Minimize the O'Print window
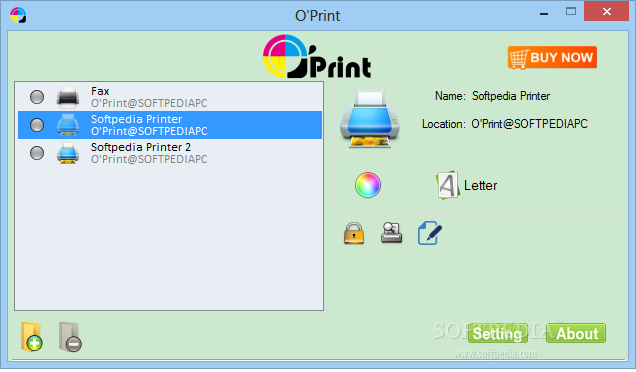Image resolution: width=636 pixels, height=372 pixels. pyautogui.click(x=544, y=13)
